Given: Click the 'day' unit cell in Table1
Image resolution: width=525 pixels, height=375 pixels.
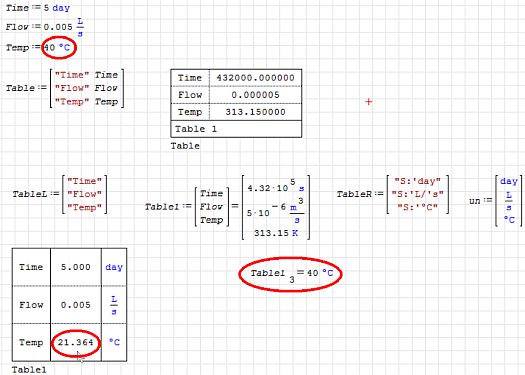Looking at the screenshot, I should pyautogui.click(x=114, y=267).
